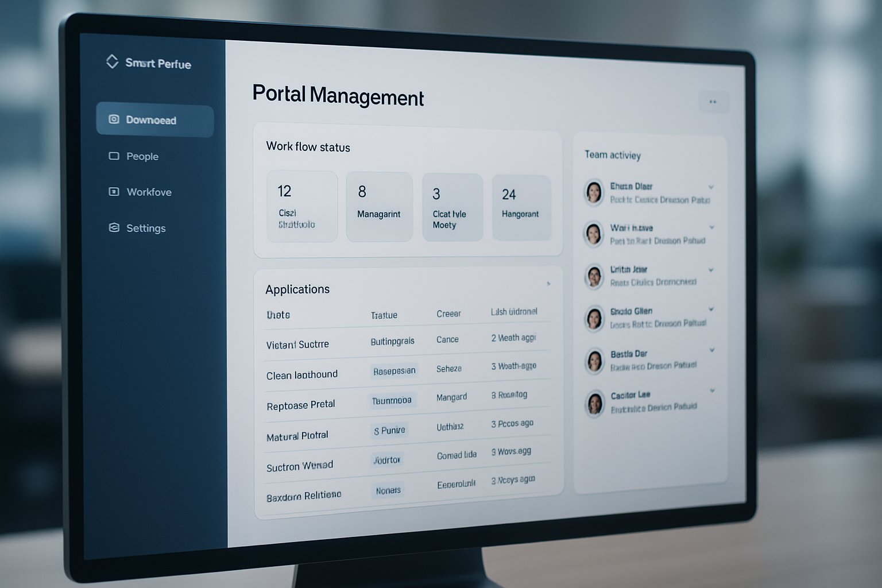Open the Applications section via its arrow
882x588 pixels.
[548, 284]
